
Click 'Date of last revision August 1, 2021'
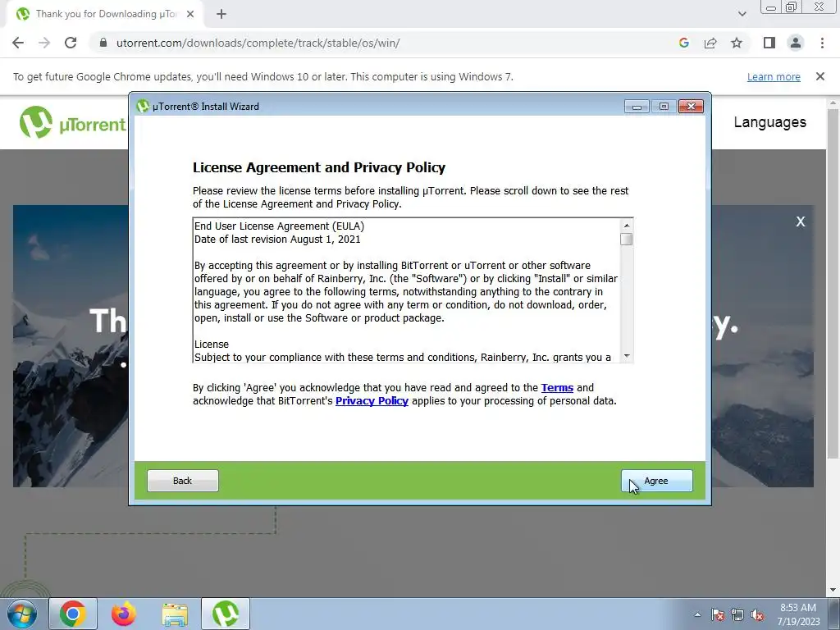[x=277, y=240]
